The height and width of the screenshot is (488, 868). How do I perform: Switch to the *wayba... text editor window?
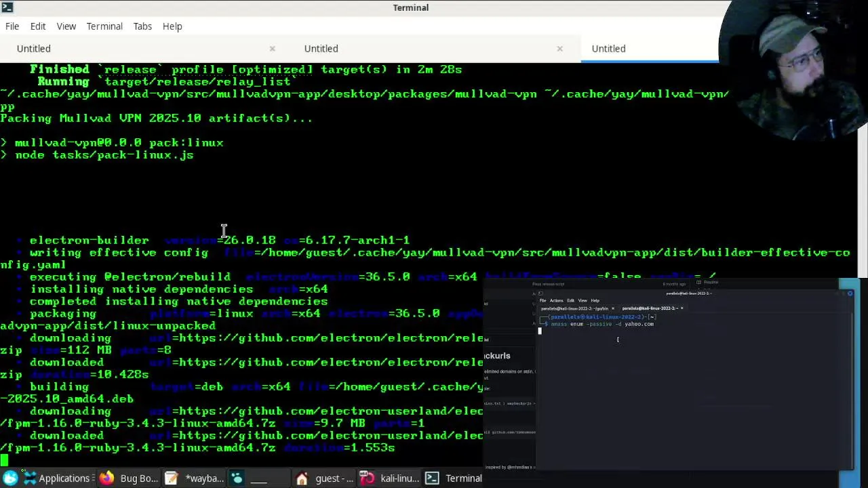(x=194, y=478)
